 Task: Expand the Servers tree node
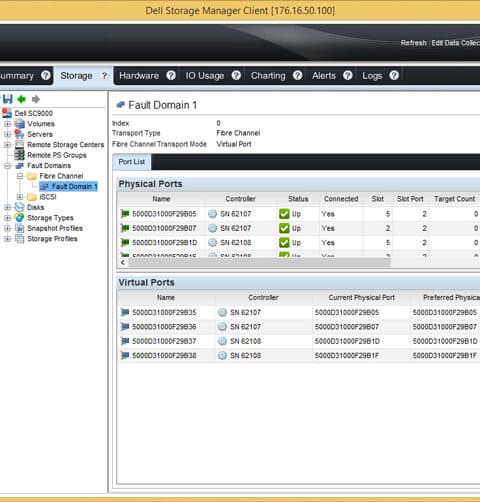7,134
